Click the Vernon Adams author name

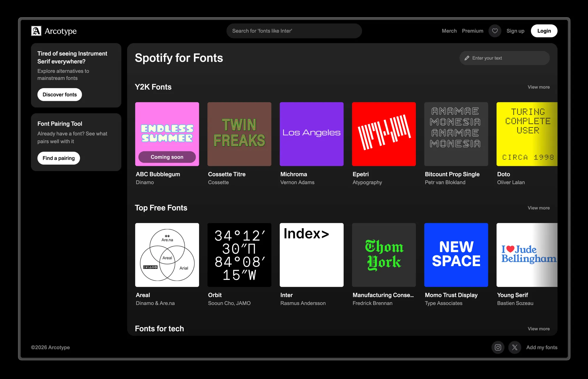[297, 182]
